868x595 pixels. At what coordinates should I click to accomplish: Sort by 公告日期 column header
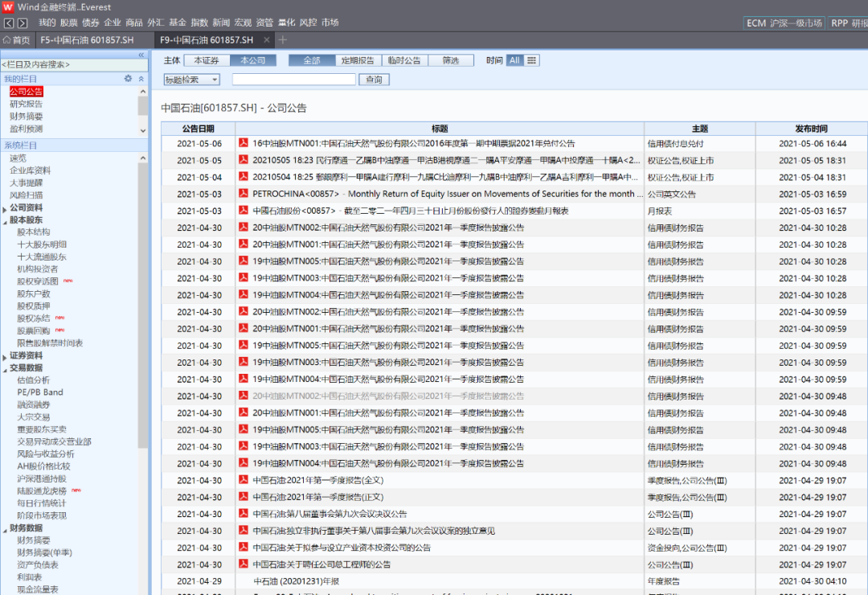199,129
